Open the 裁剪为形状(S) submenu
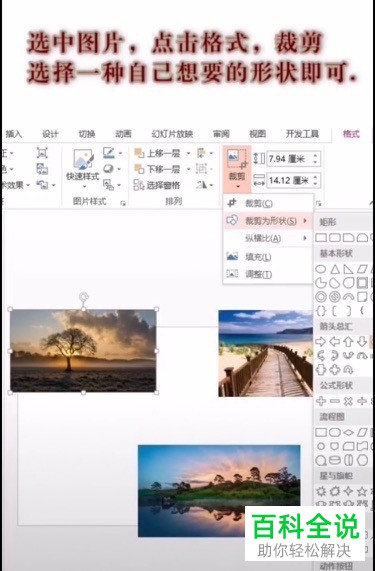Screen dimensions: 375x571 pos(268,221)
